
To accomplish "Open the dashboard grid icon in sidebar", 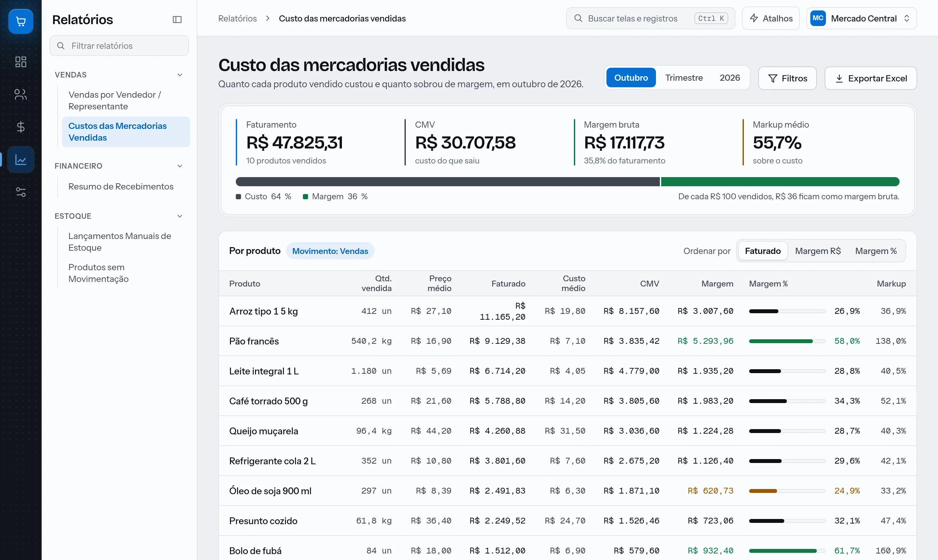I will [x=21, y=62].
